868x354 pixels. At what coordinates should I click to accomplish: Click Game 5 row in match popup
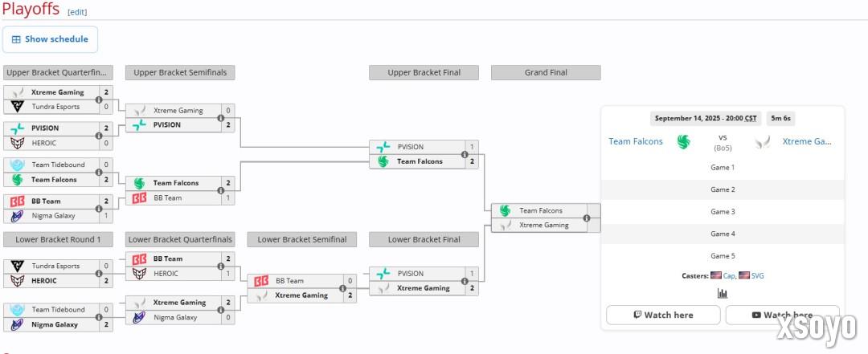tap(723, 255)
